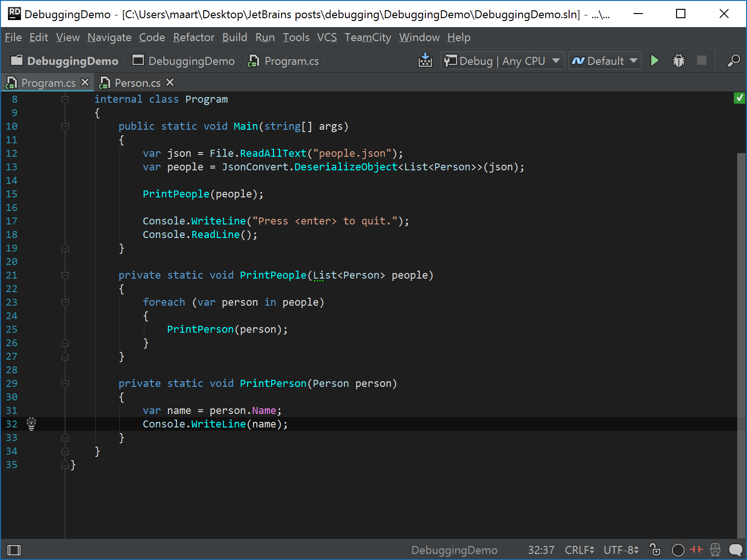Open the Navigate menu
The image size is (747, 560).
tap(109, 37)
